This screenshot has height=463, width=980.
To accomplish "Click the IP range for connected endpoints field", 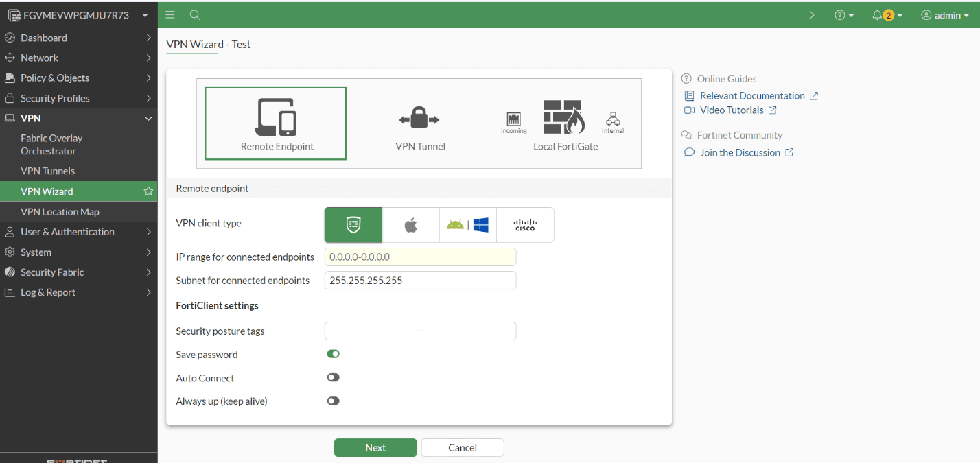I will coord(420,257).
